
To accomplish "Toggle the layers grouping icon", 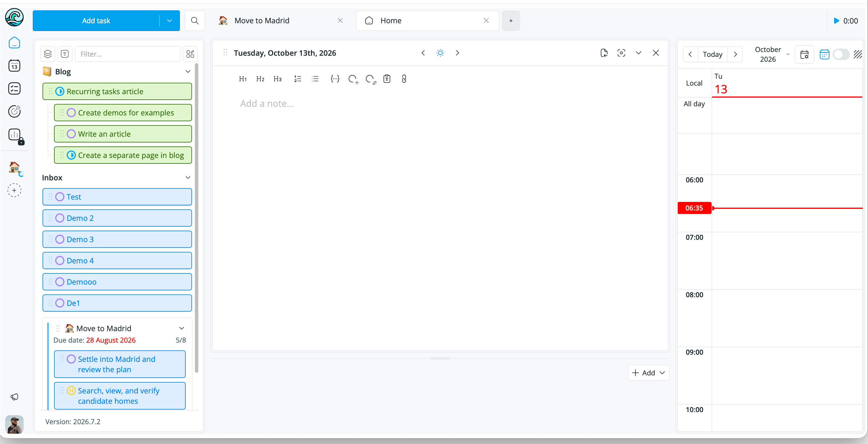I will click(47, 54).
